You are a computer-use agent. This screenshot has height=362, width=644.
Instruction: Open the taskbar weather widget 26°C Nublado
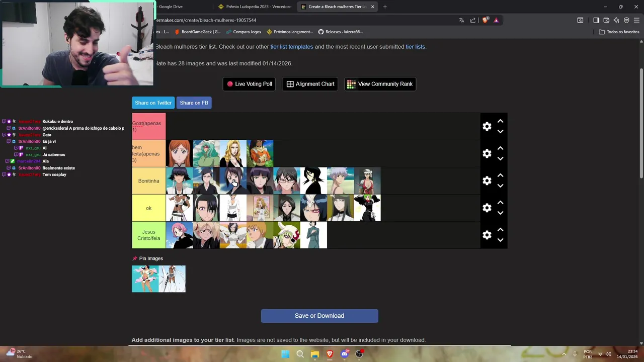[x=19, y=354]
